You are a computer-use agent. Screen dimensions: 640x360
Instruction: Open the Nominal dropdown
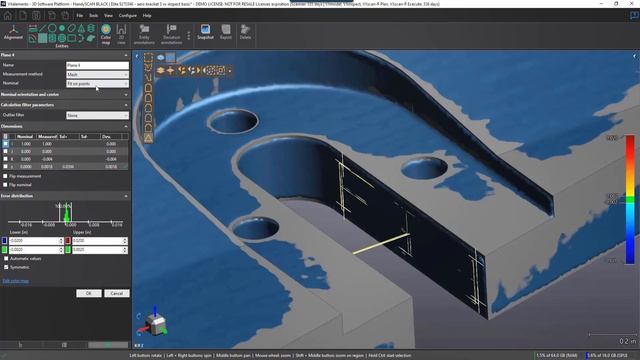(97, 84)
